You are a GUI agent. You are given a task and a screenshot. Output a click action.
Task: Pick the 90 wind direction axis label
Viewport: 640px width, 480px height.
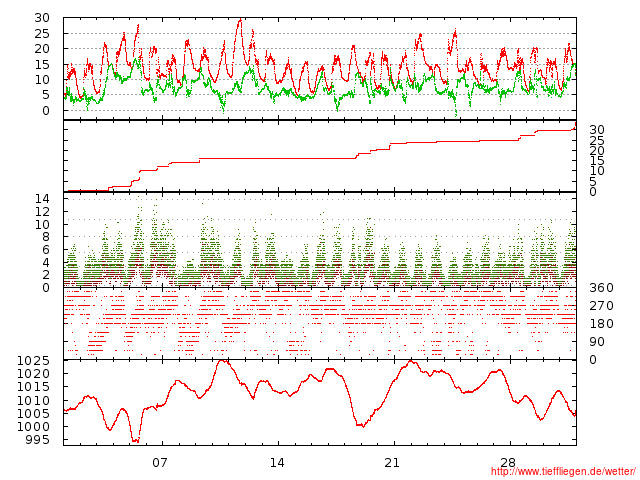pos(597,342)
